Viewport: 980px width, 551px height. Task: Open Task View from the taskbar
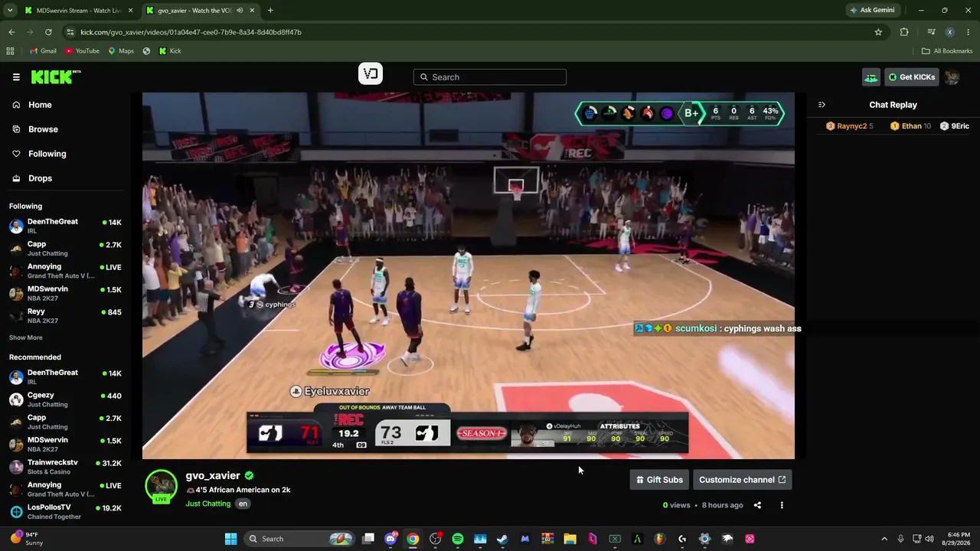coord(368,539)
